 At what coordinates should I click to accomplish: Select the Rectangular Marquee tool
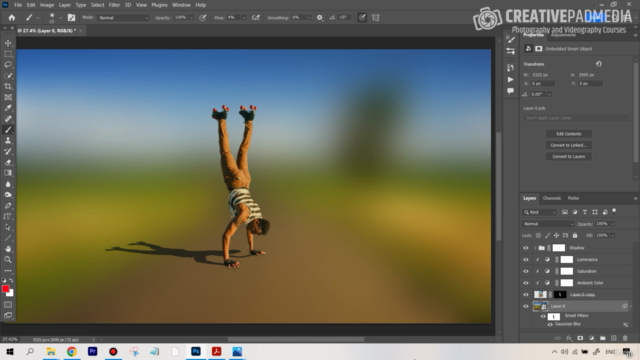tap(8, 54)
